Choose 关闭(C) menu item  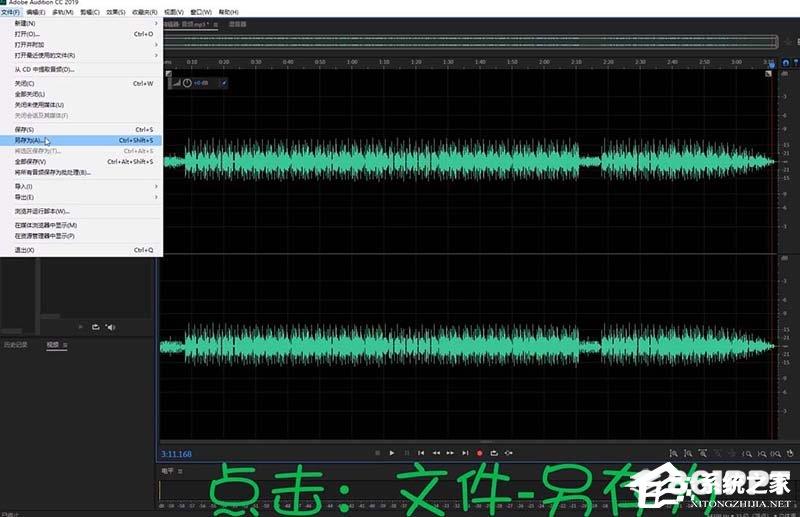tap(82, 83)
